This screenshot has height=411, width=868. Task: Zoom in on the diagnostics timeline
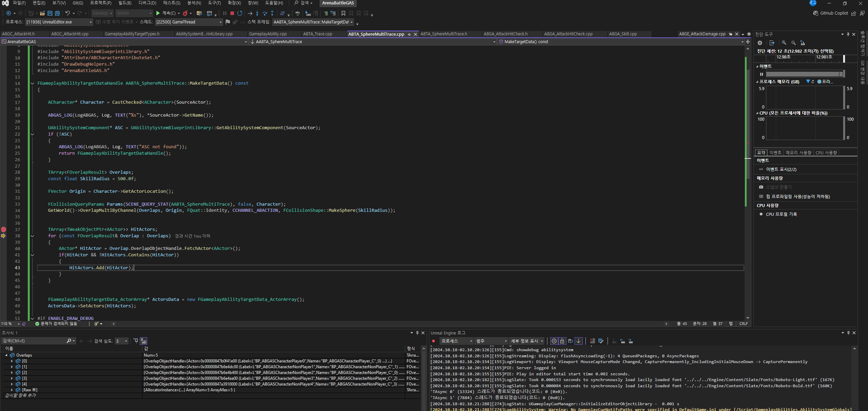[784, 43]
